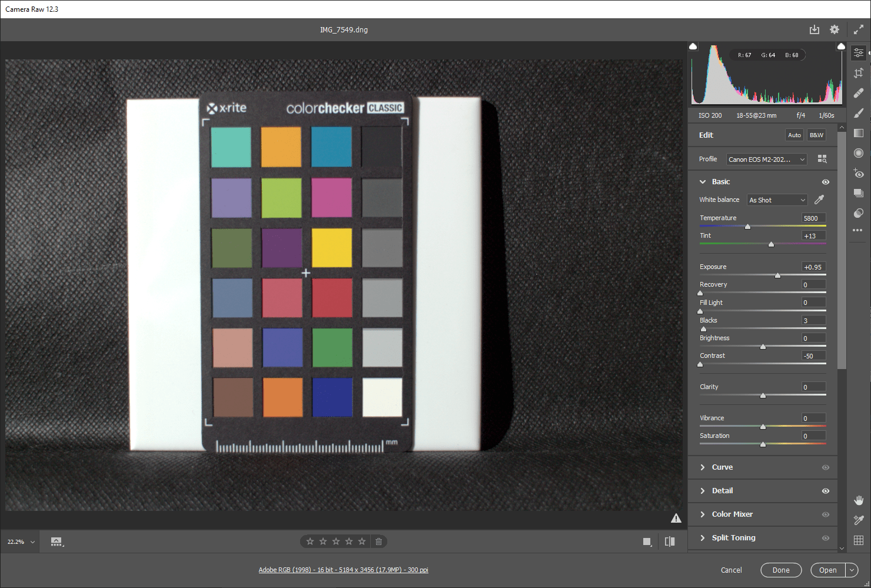Image resolution: width=871 pixels, height=588 pixels.
Task: Click the white balance eyedropper
Action: click(x=819, y=200)
